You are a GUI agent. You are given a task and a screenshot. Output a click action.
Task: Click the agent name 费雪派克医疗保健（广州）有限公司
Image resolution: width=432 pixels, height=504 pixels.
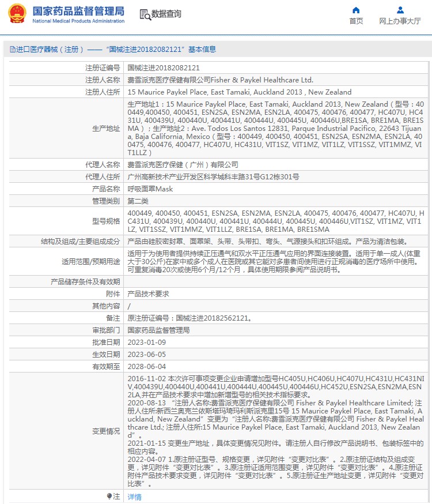click(x=183, y=165)
